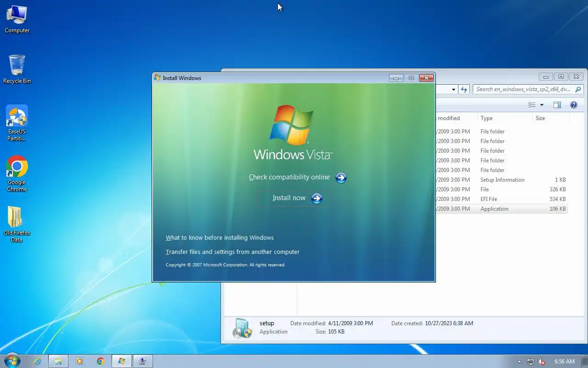
Task: Open What to know before installing Windows
Action: (x=220, y=238)
